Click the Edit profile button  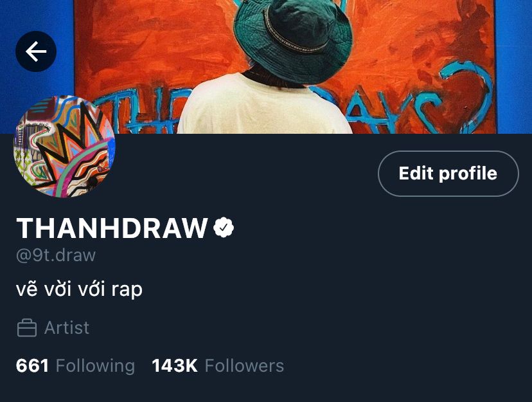(x=448, y=174)
